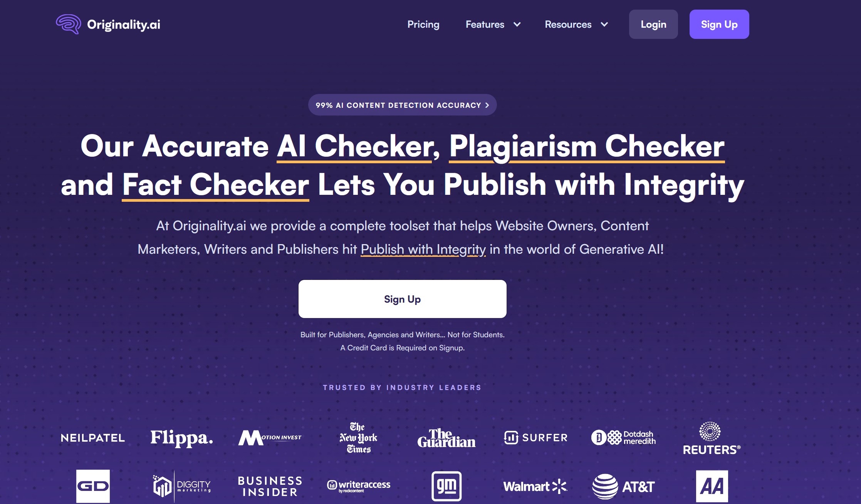Click the Dotdash Meredith partner icon

click(624, 437)
